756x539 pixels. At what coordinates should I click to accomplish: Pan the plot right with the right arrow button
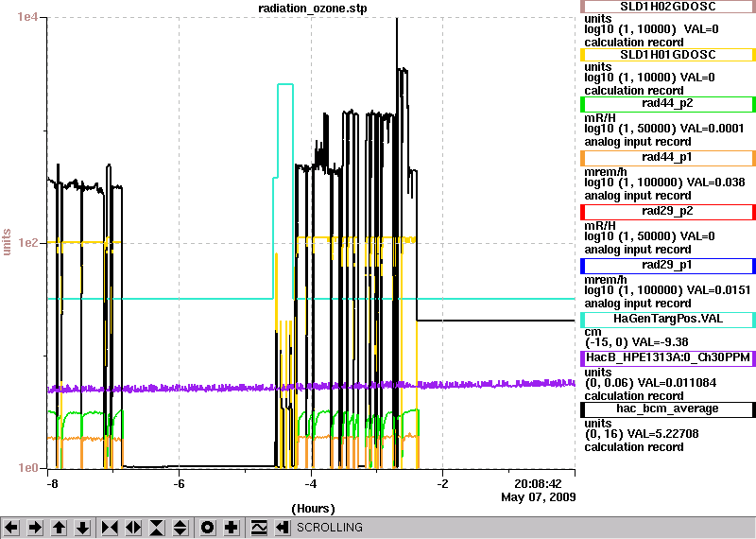[35, 528]
